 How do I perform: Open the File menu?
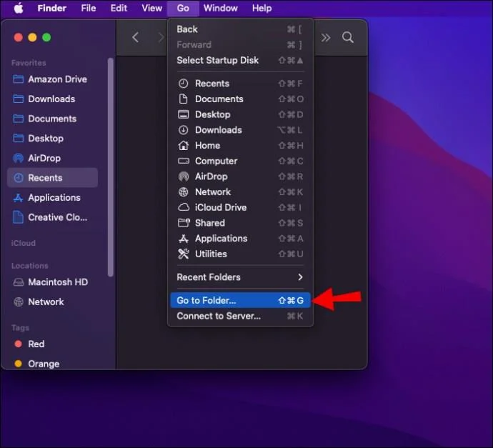pos(89,8)
